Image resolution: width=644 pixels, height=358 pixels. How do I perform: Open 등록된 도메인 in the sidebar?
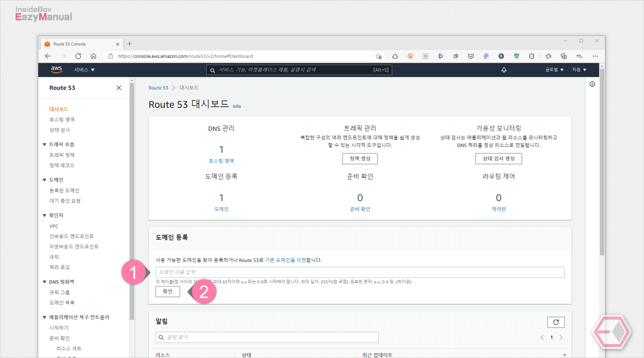[x=64, y=190]
